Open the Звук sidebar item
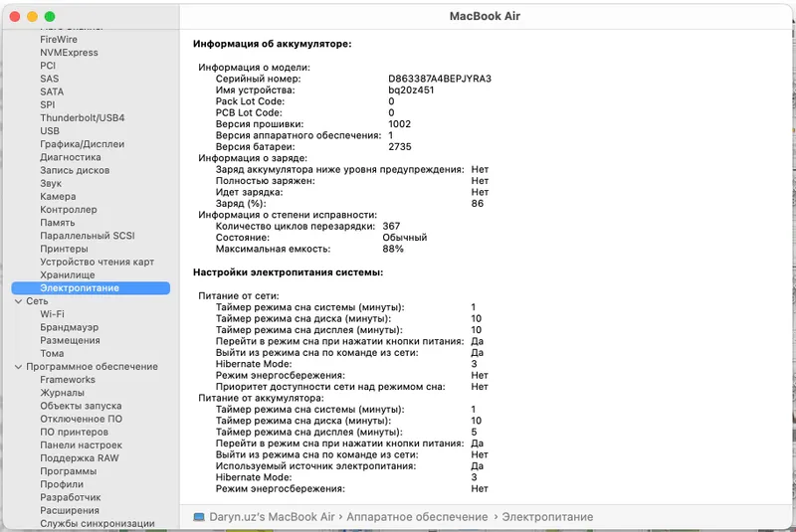Viewport: 796px width, 532px height. click(x=51, y=184)
